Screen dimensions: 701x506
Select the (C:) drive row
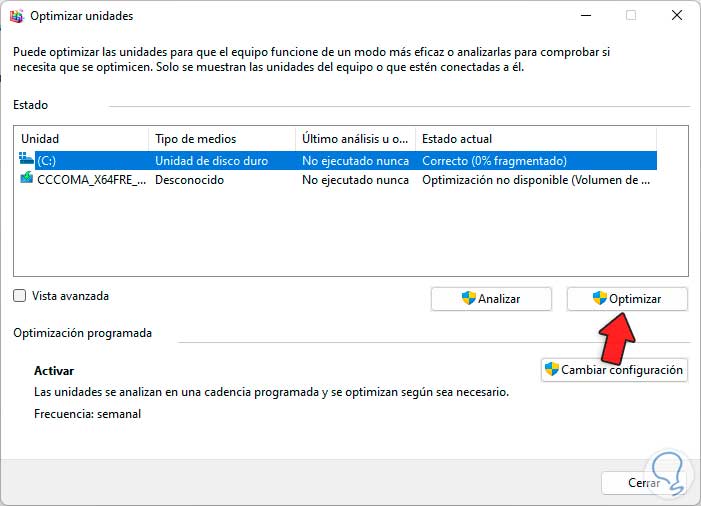click(x=90, y=160)
